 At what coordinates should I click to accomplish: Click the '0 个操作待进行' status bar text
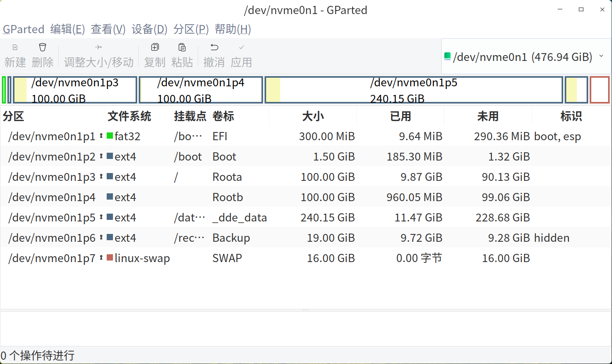[x=38, y=355]
